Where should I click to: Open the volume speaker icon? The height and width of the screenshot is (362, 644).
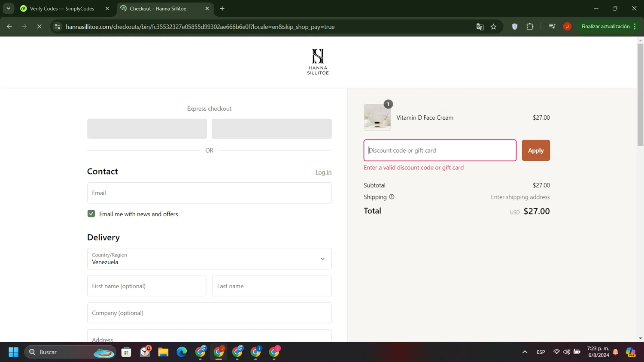pyautogui.click(x=567, y=352)
